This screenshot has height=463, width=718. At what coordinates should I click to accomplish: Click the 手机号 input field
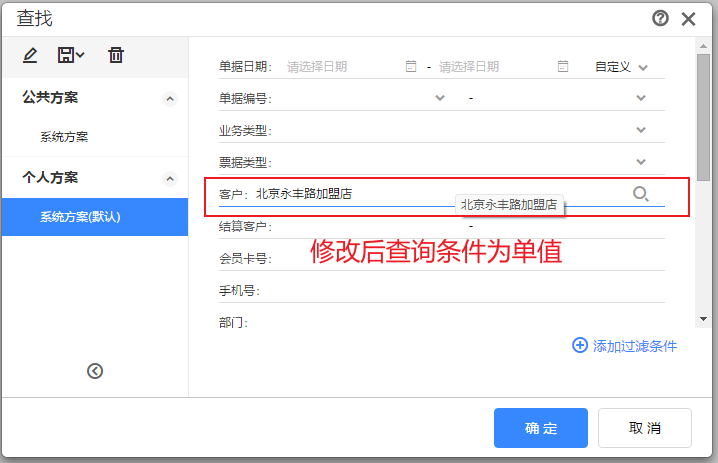click(x=463, y=290)
